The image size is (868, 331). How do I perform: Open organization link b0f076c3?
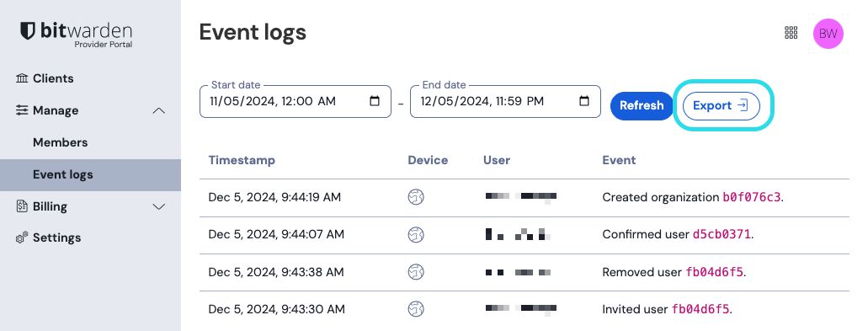(752, 197)
